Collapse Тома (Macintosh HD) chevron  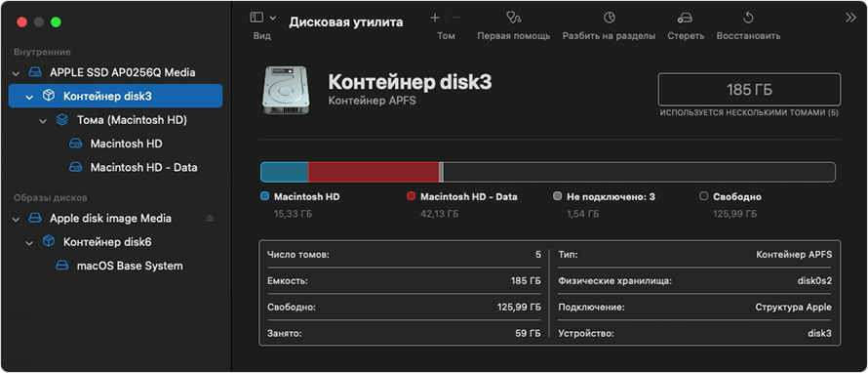pos(43,120)
